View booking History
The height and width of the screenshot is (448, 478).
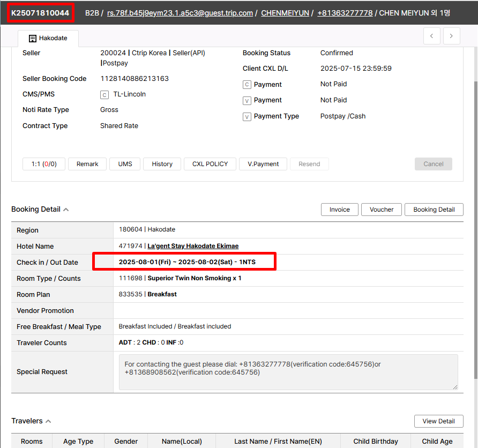click(x=162, y=164)
